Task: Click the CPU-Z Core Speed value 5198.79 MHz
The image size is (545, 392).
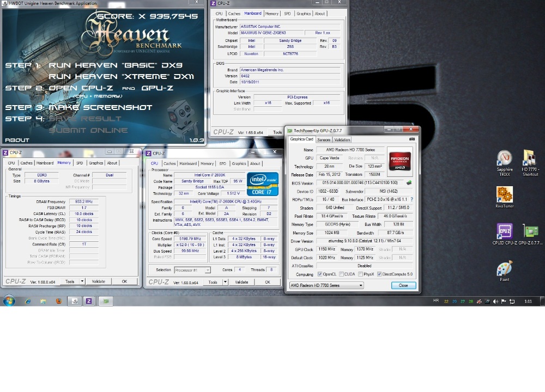Action: point(190,239)
